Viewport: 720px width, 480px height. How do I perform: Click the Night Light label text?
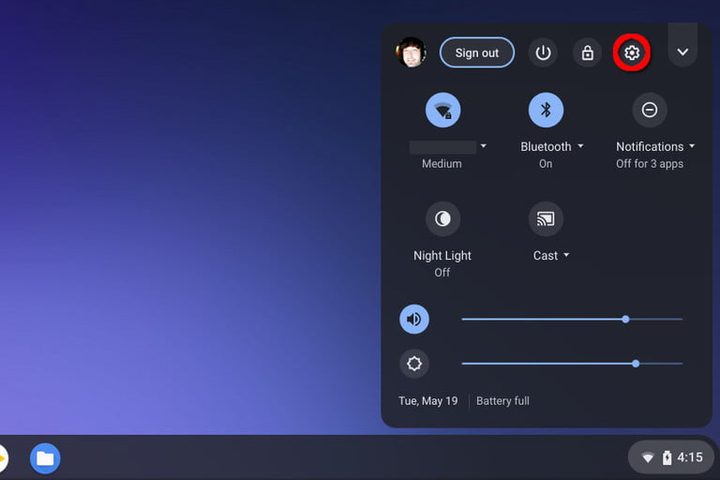tap(442, 255)
